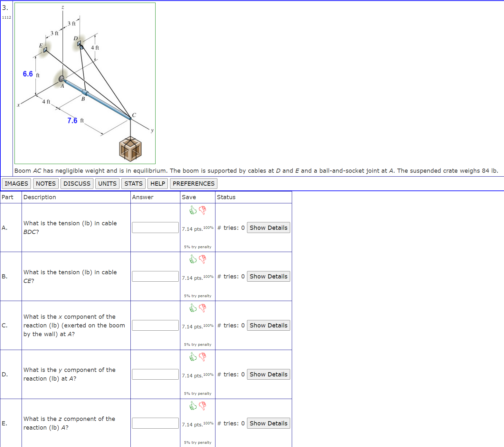Viewport: 504px width, 447px height.
Task: Show Details for part C x component
Action: click(x=269, y=325)
